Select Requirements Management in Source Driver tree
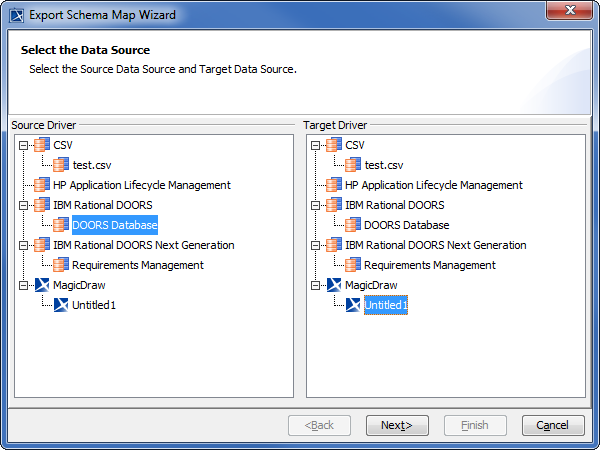Screen dimensions: 600x450 (x=137, y=265)
